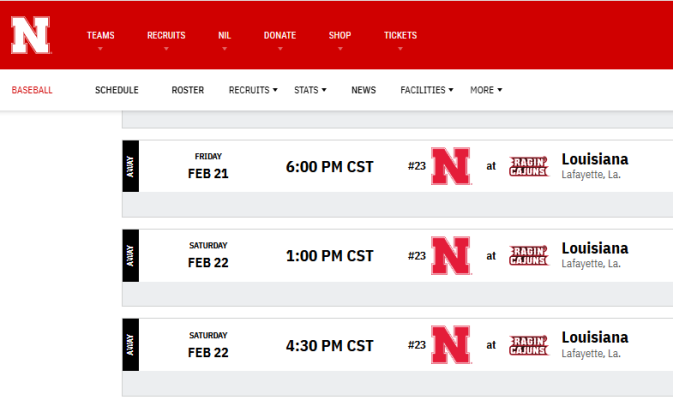Click Nebraska N logo in 4:30 PM game
673x400 pixels.
451,345
